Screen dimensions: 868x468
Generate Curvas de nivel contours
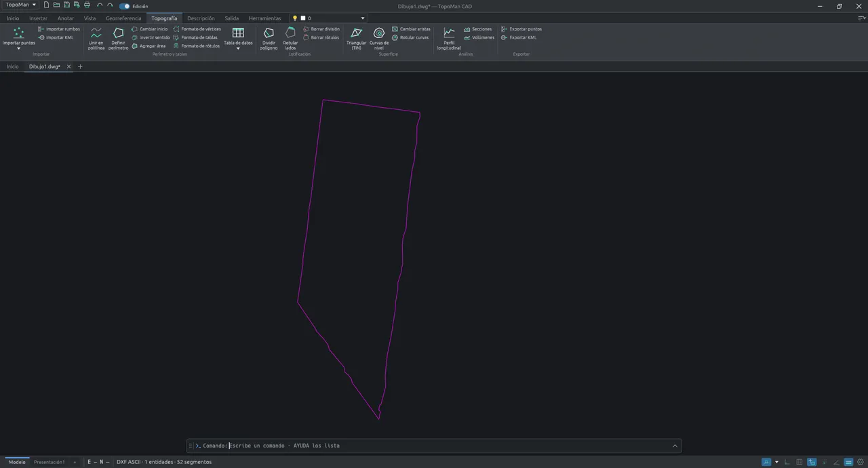coord(379,39)
